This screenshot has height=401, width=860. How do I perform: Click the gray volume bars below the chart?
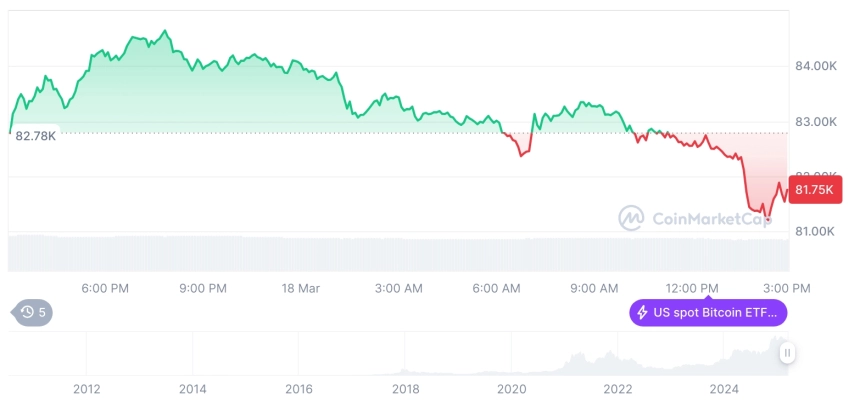click(x=399, y=253)
